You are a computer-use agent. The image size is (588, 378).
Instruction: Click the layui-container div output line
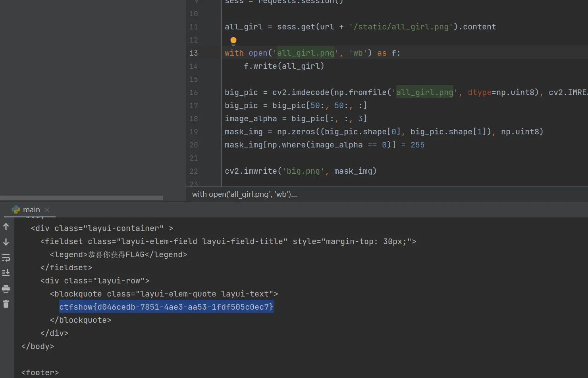[102, 228]
